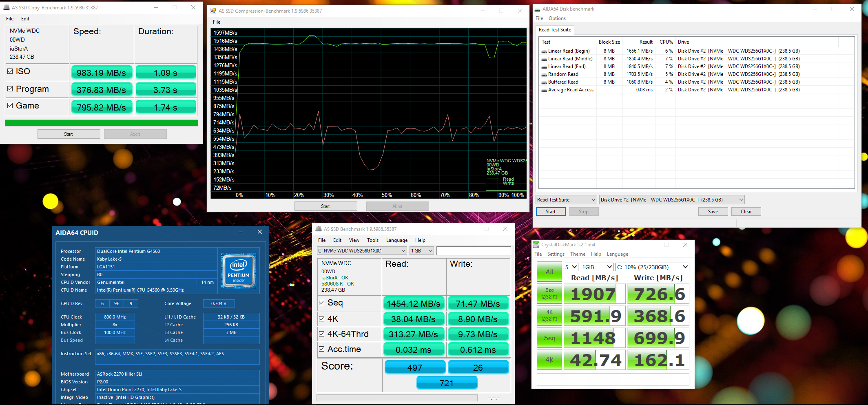Open the Options menu in AIDA64 Disk Benchmark
The image size is (868, 405).
(x=557, y=18)
